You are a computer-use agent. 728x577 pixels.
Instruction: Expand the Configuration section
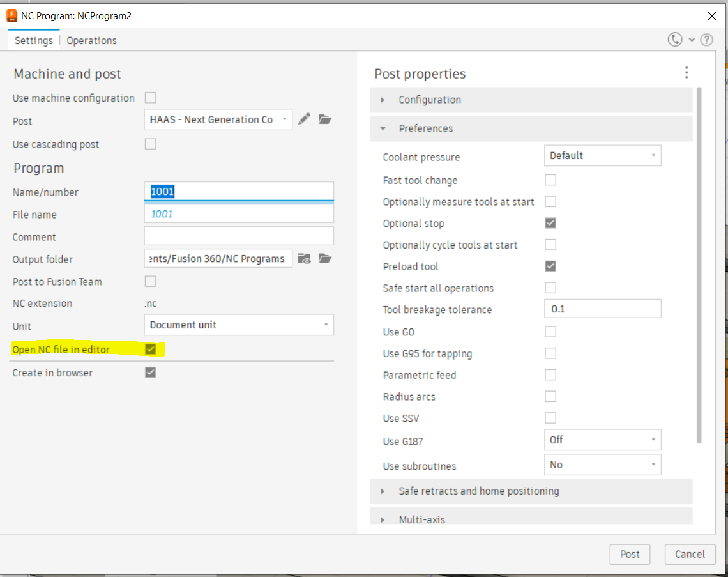(x=383, y=100)
